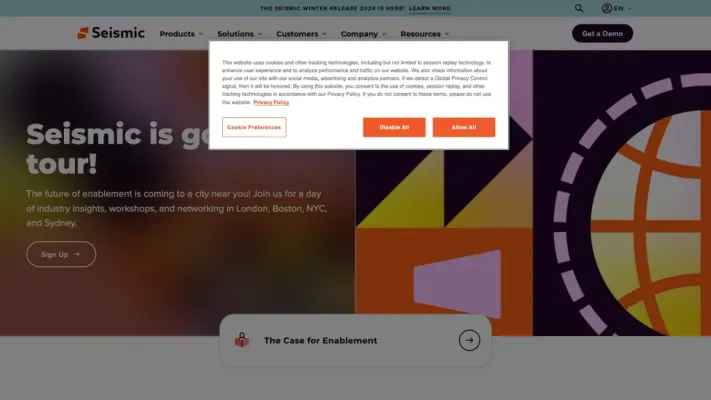Open Cookie Preferences
The width and height of the screenshot is (711, 400).
[x=254, y=127]
